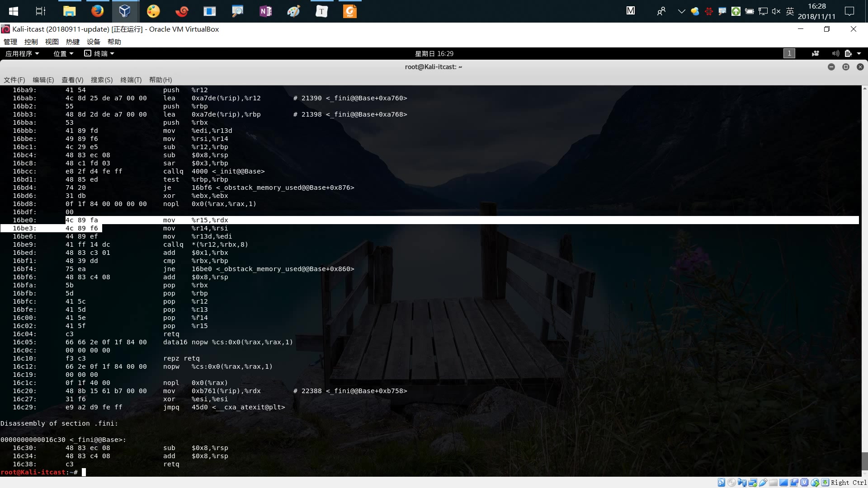Open the Windows notification center button
The height and width of the screenshot is (488, 868).
point(849,11)
